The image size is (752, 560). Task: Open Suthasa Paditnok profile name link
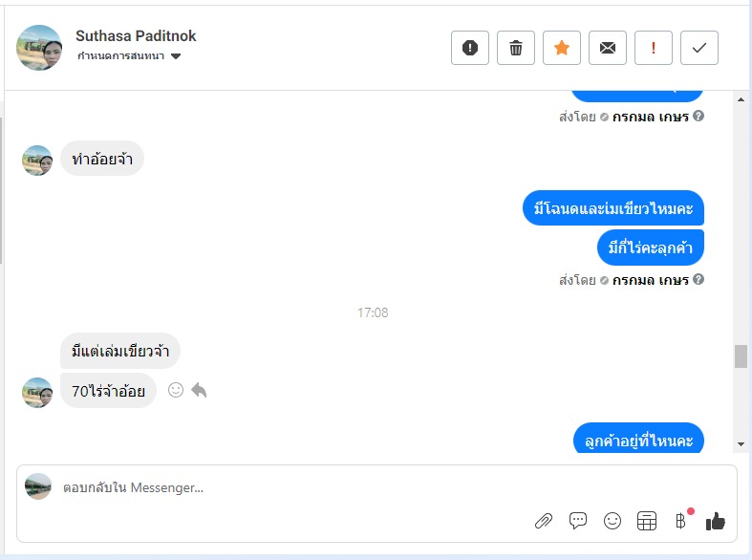tap(136, 36)
